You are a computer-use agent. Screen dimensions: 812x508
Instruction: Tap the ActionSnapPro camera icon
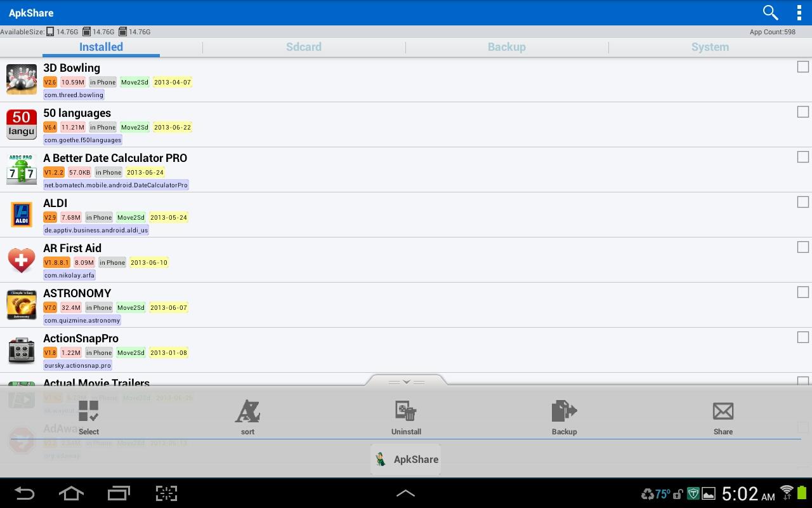tap(22, 350)
